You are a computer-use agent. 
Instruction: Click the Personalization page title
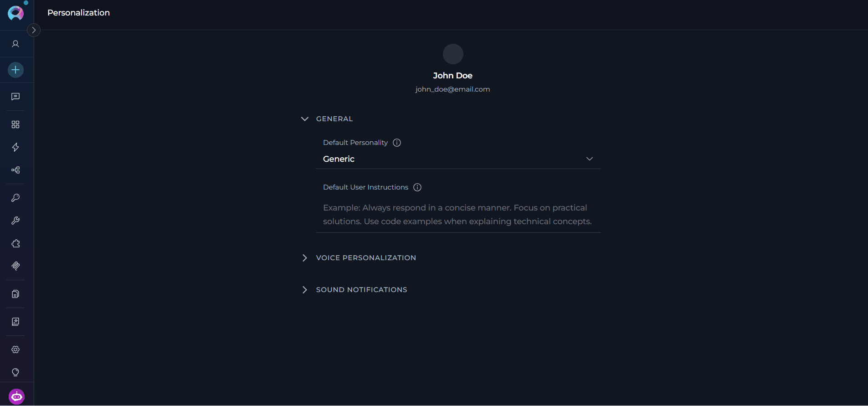79,13
